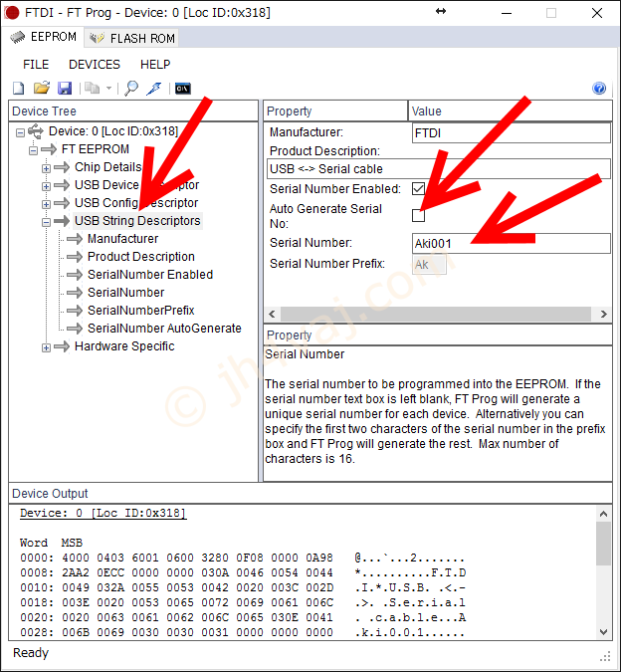This screenshot has width=621, height=672.
Task: Expand the Hardware Specific node
Action: click(x=46, y=347)
